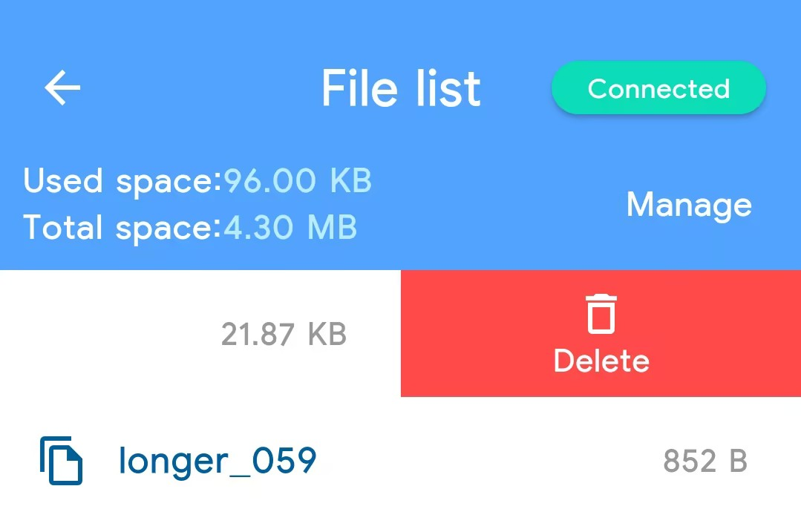
Task: Select the longer_059 file name
Action: 218,461
